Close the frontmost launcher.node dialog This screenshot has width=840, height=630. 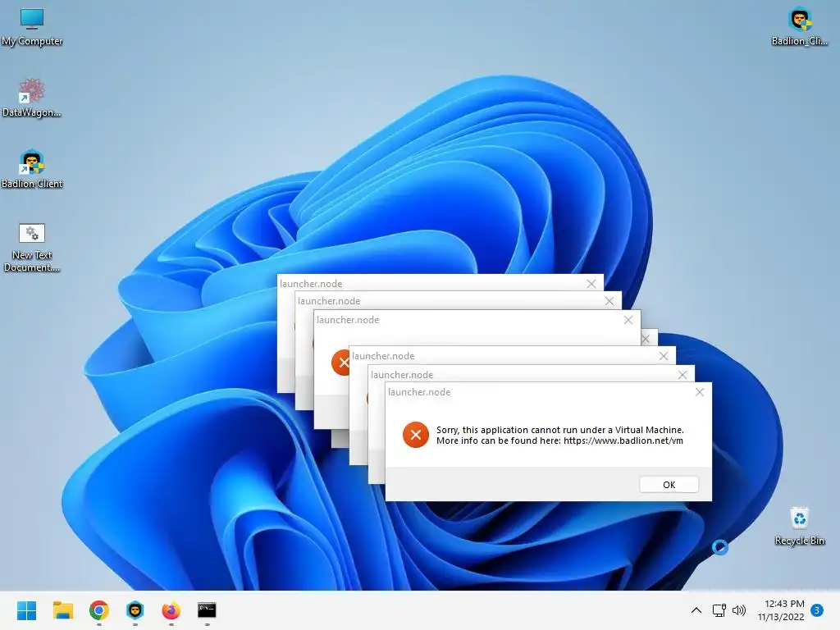pyautogui.click(x=700, y=392)
